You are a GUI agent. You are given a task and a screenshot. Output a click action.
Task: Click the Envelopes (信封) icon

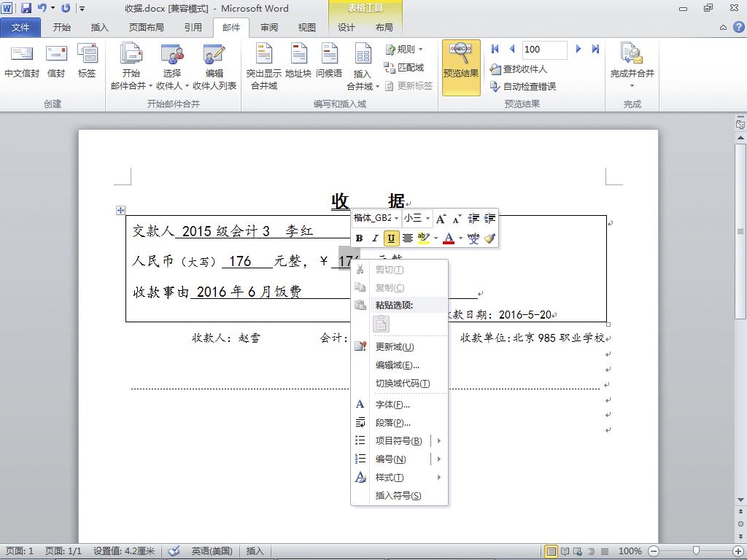(x=56, y=61)
